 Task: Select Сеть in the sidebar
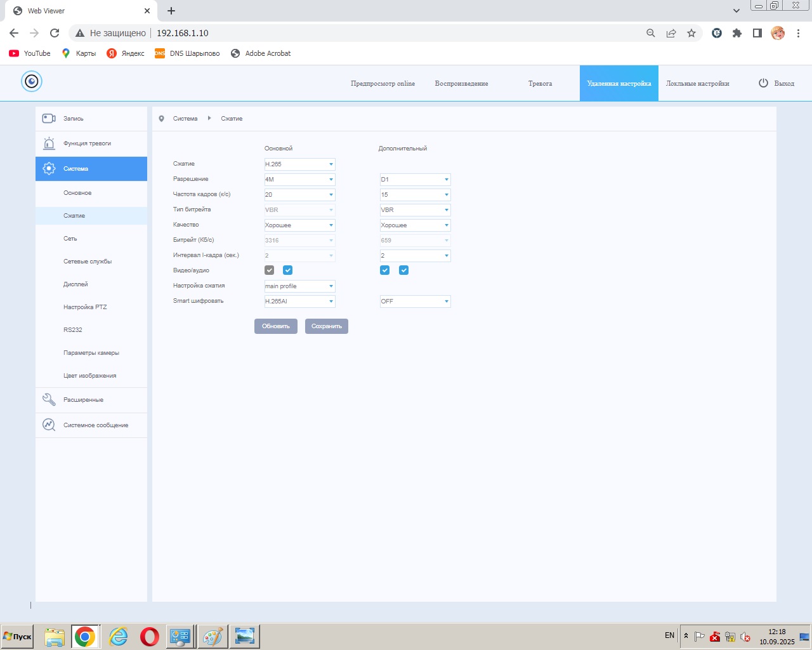coord(70,239)
